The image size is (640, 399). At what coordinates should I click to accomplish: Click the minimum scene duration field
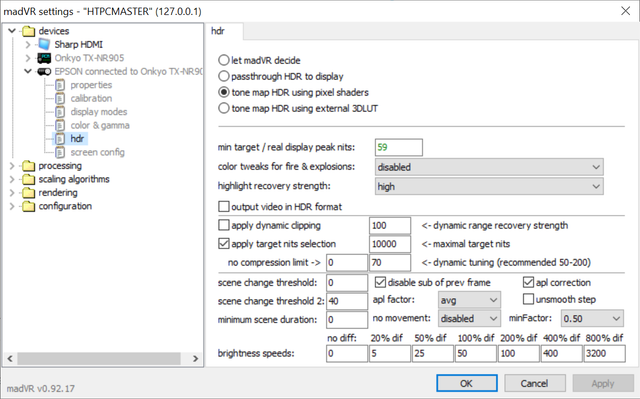coord(347,319)
